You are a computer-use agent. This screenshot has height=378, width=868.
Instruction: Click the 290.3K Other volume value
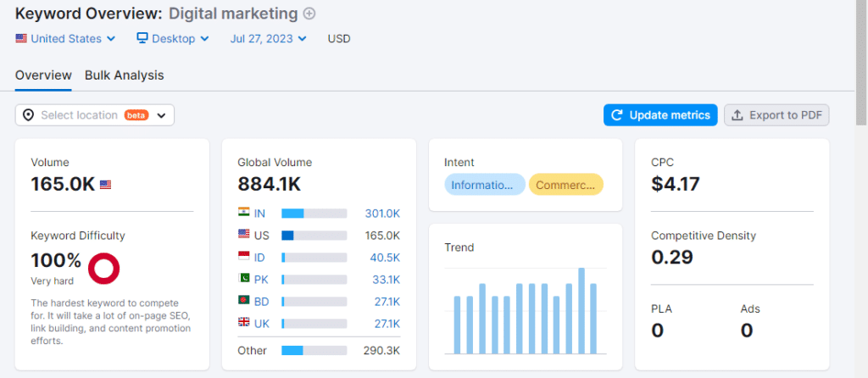pos(382,350)
